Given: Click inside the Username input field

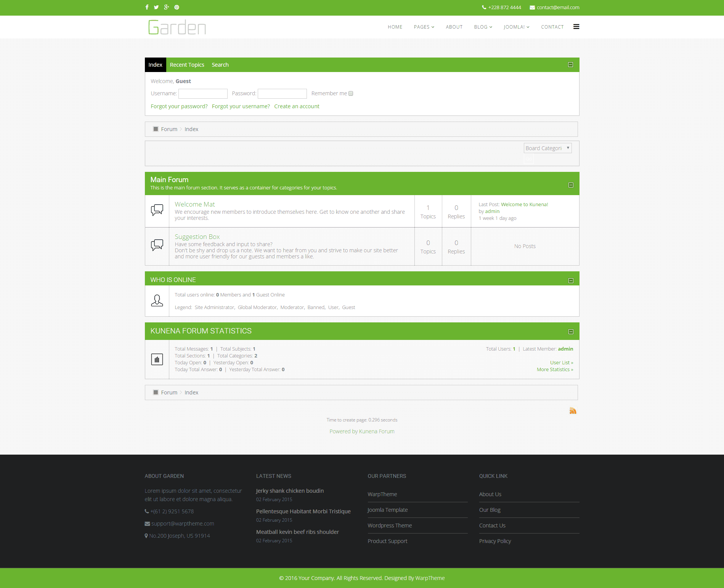Looking at the screenshot, I should (203, 93).
